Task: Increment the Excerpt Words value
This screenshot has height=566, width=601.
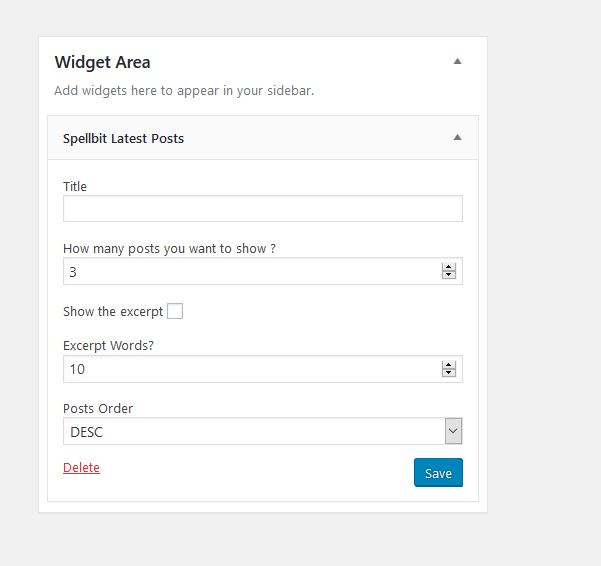Action: 448,365
